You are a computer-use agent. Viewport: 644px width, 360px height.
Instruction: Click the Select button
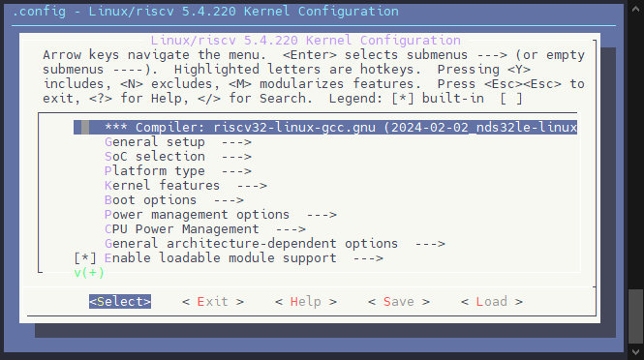[120, 302]
